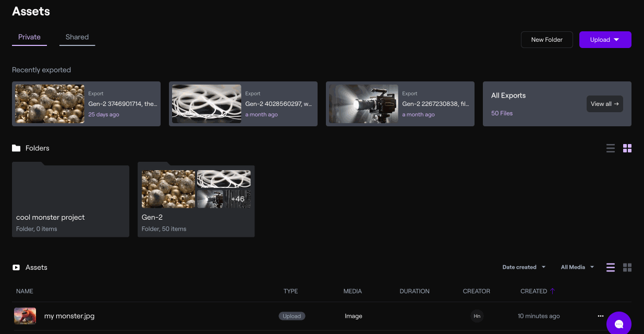Switch to the Shared tab
644x334 pixels.
tap(77, 37)
